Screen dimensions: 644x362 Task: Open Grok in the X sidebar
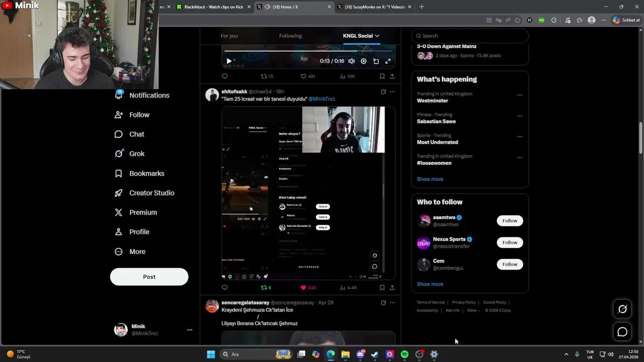(x=130, y=154)
